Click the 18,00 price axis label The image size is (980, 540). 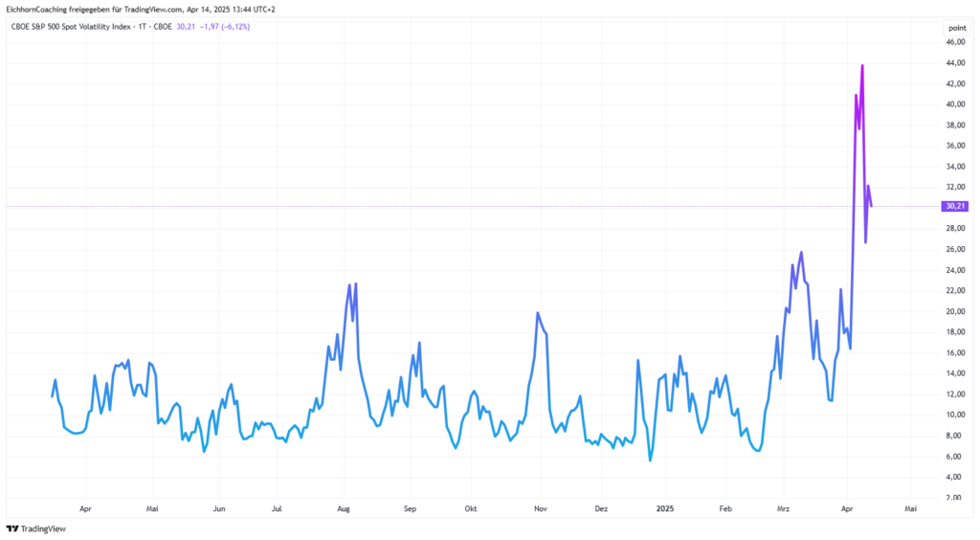tap(955, 332)
